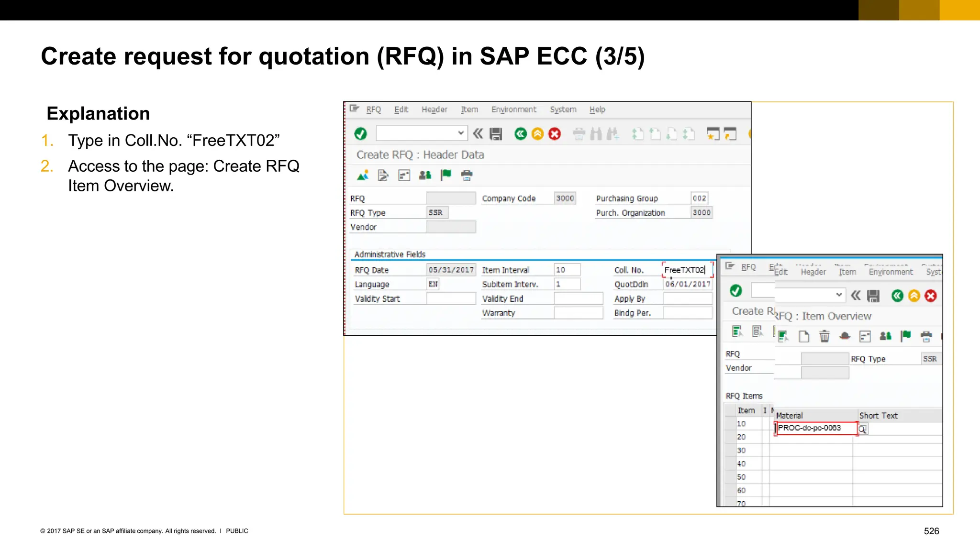The height and width of the screenshot is (551, 980).
Task: Click the Company Code value 3000
Action: click(x=565, y=198)
